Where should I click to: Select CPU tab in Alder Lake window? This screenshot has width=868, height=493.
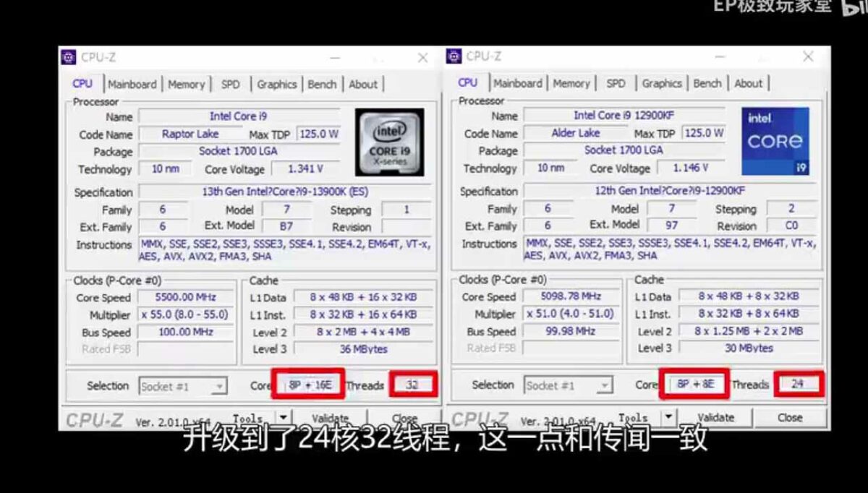[468, 83]
